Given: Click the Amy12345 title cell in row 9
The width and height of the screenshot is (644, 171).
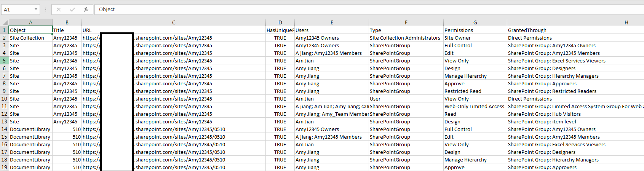Looking at the screenshot, I should pos(67,91).
